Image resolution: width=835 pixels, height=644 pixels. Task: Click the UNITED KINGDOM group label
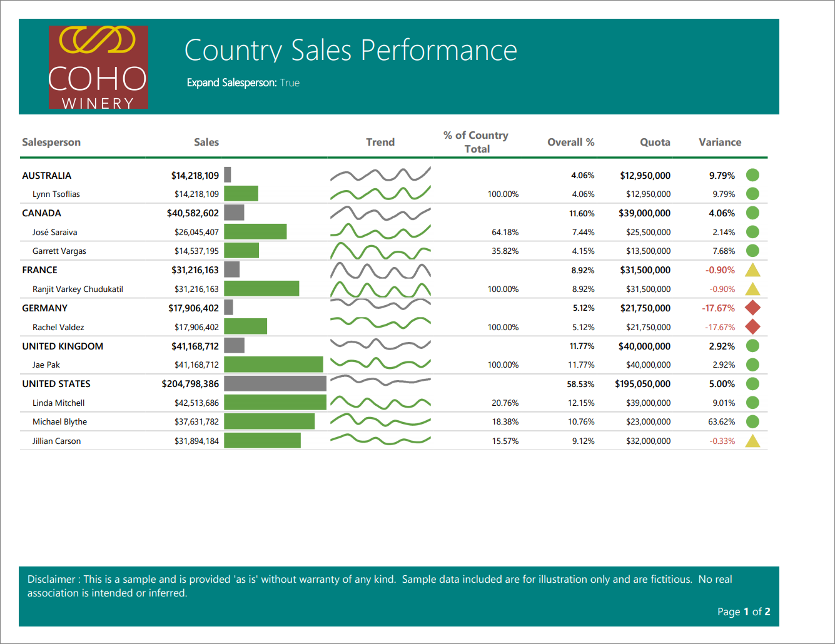tap(63, 346)
